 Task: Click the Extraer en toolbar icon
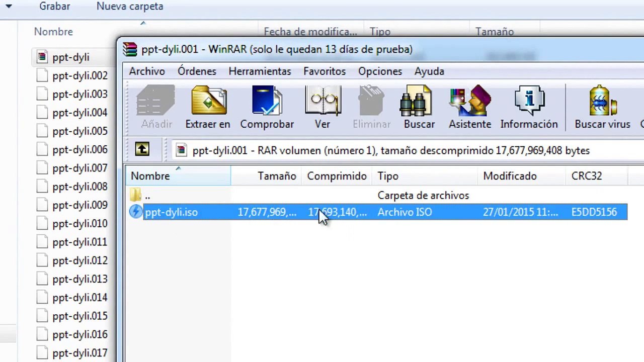(x=208, y=107)
